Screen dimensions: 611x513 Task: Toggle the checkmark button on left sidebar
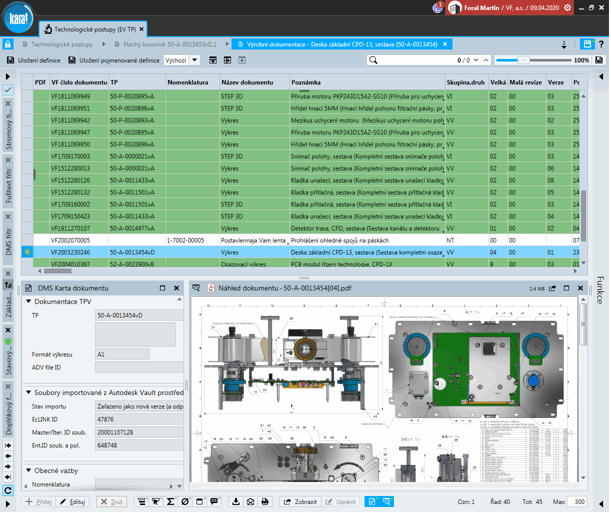[x=8, y=90]
